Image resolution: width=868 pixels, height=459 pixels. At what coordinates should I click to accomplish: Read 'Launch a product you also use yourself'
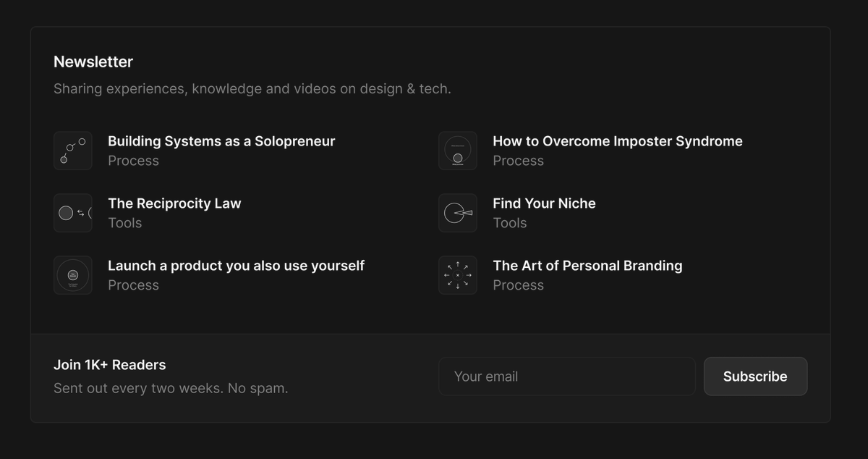pos(236,266)
